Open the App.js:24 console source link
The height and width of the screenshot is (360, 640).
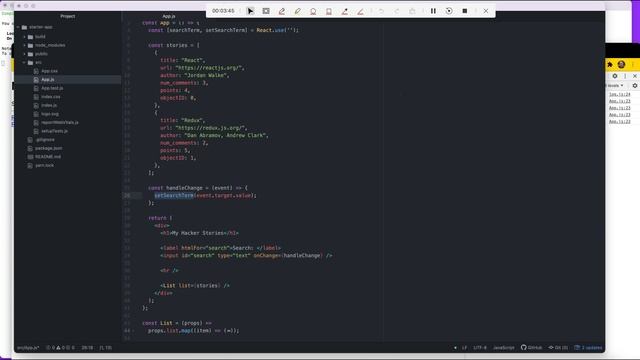tap(620, 94)
